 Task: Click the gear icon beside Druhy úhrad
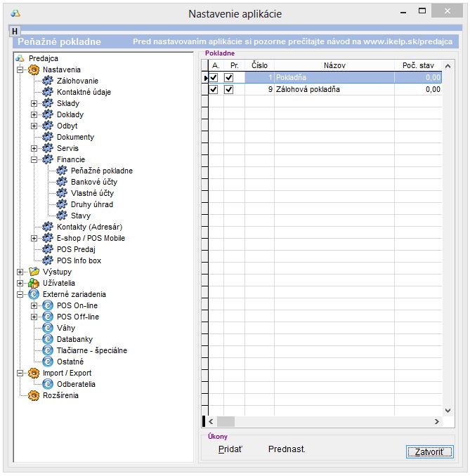62,204
